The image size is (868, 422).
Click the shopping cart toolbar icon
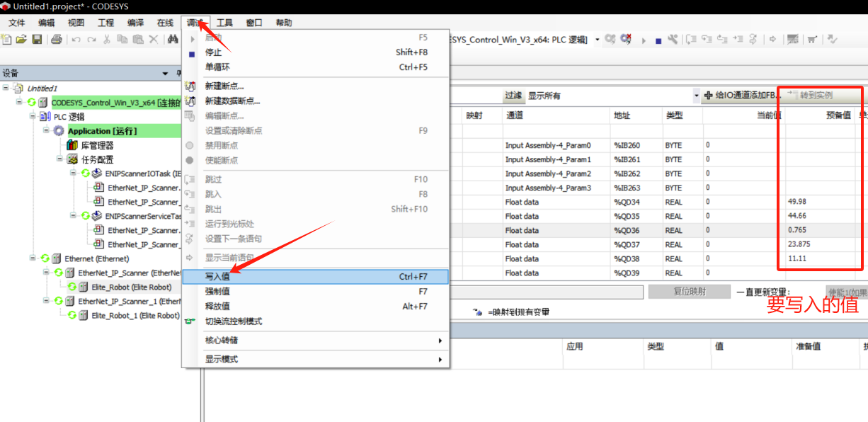(812, 40)
